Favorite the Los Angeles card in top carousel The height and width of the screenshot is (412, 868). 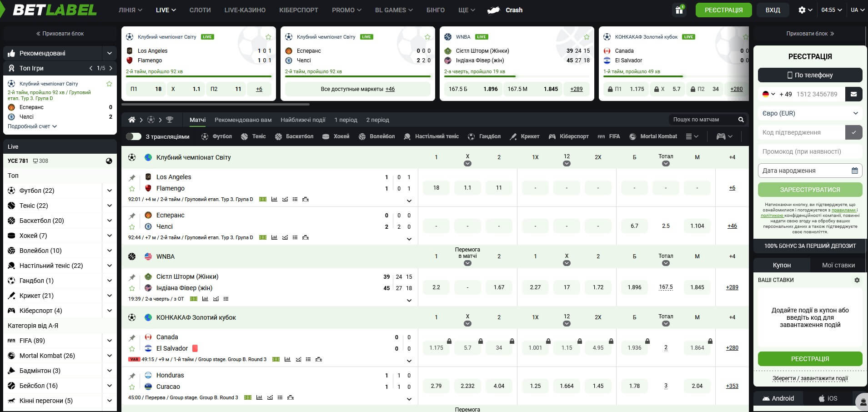(x=268, y=37)
